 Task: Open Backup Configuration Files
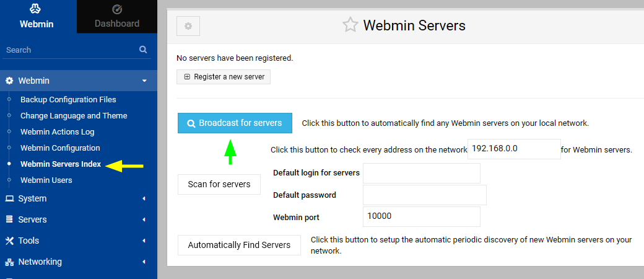68,100
